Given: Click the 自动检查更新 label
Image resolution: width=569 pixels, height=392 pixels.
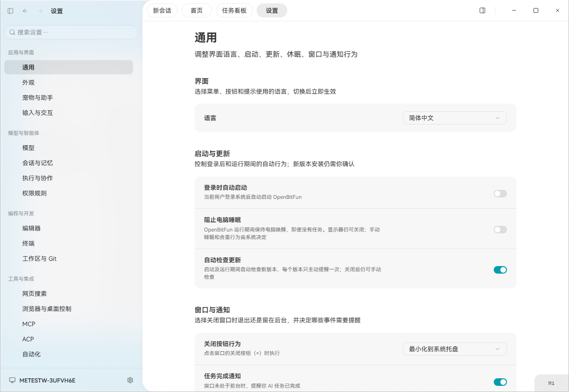Looking at the screenshot, I should click(x=222, y=260).
